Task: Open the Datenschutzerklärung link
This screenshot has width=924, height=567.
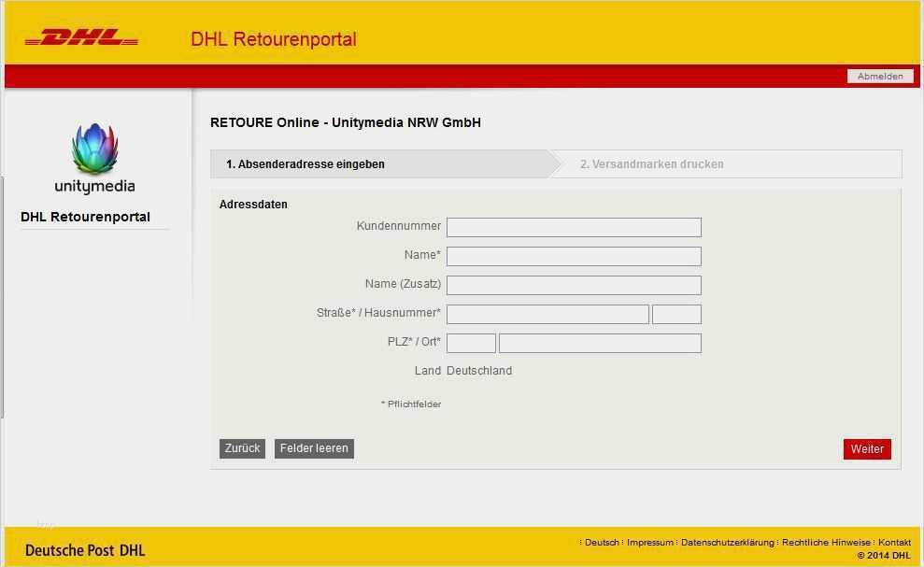Action: click(728, 543)
